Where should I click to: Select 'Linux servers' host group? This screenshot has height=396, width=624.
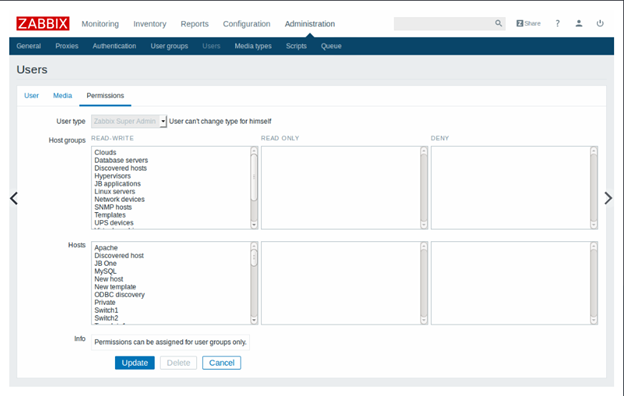click(115, 191)
